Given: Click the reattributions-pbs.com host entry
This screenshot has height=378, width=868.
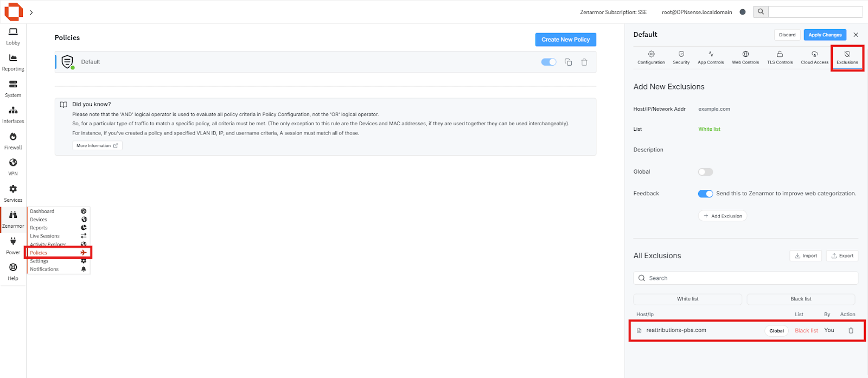Looking at the screenshot, I should [676, 330].
